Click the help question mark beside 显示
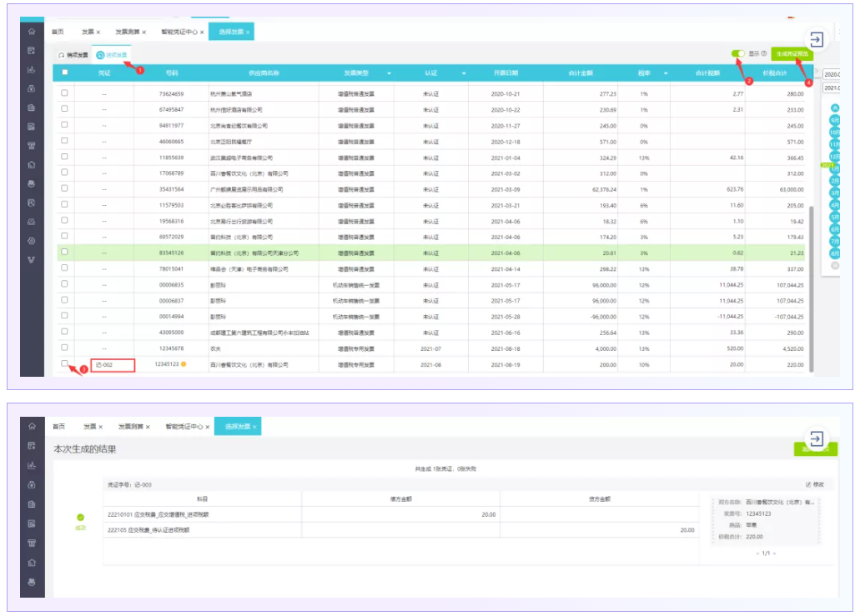This screenshot has width=860, height=616. 764,53
